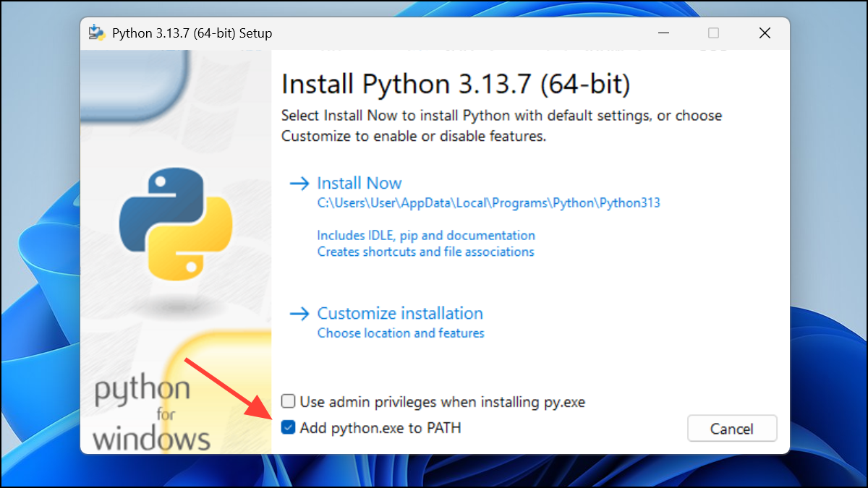Screen dimensions: 868x488
Task: Click the Python setup icon in title bar
Action: point(96,33)
